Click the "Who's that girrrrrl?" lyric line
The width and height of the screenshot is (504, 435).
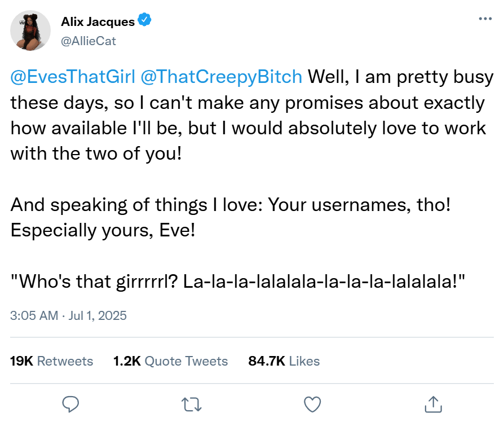pyautogui.click(x=237, y=282)
